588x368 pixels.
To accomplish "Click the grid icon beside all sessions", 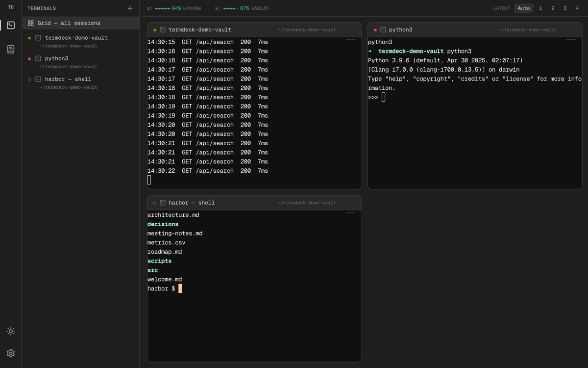I will (x=31, y=23).
